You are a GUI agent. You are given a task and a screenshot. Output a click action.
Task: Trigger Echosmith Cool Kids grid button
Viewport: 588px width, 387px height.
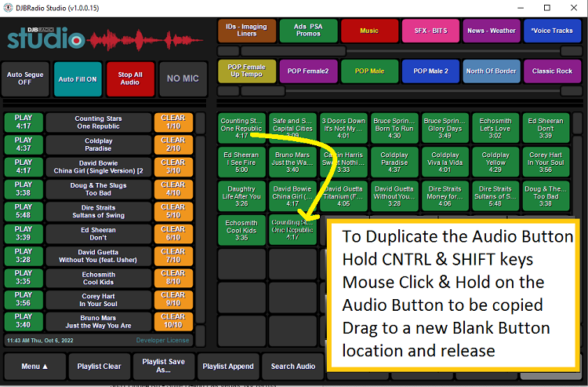point(241,230)
